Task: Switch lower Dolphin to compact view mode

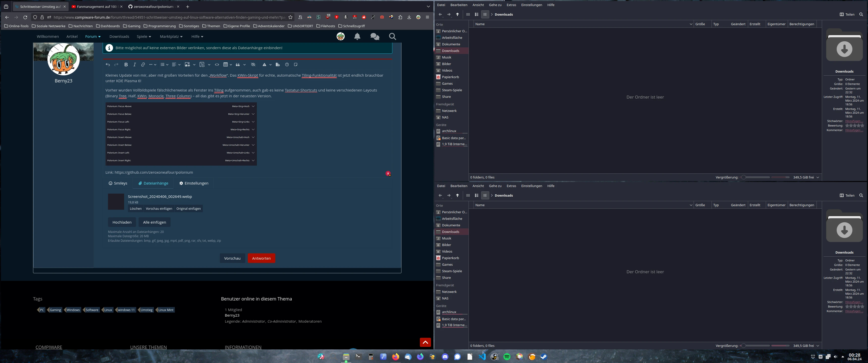Action: [x=476, y=196]
